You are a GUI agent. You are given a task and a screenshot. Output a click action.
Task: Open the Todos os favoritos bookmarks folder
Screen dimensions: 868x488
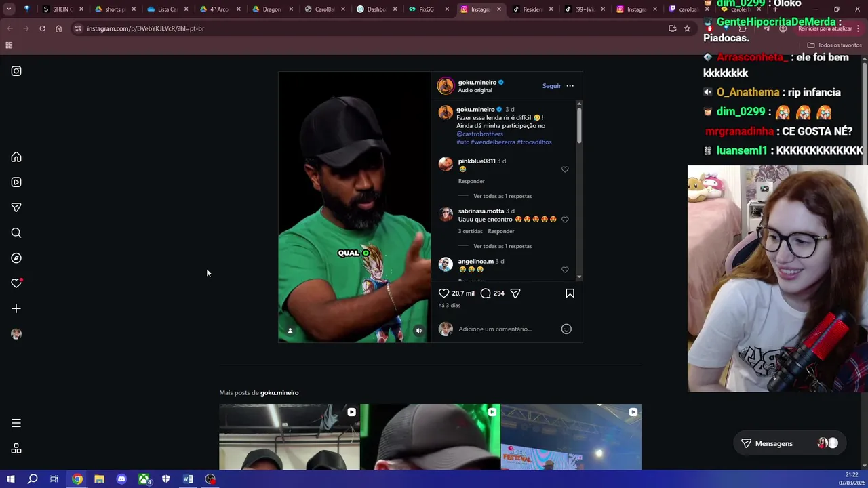click(x=834, y=45)
